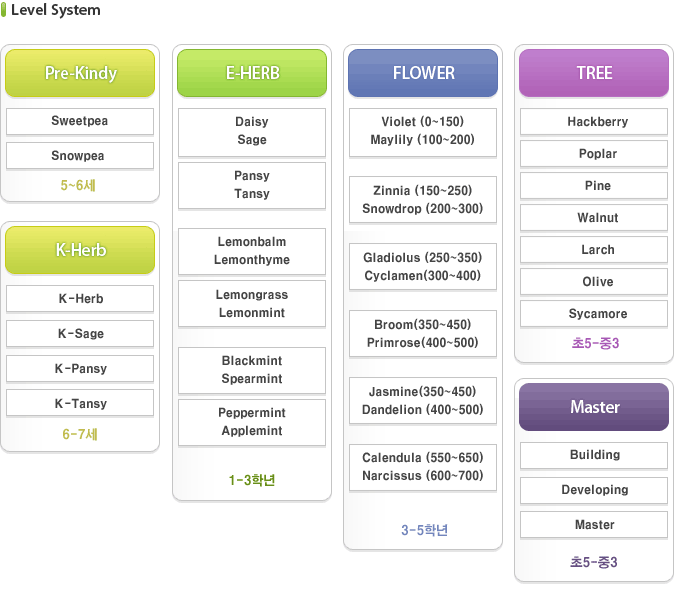
Task: Click the Pre-Kindy level header
Action: (x=80, y=73)
